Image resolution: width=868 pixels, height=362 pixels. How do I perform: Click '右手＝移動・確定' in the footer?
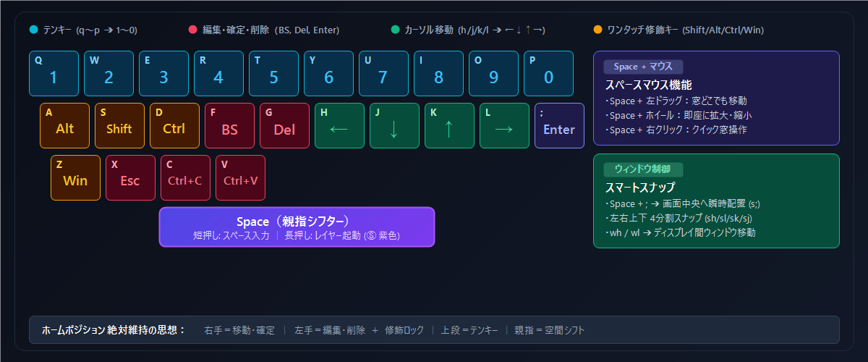[x=240, y=329]
